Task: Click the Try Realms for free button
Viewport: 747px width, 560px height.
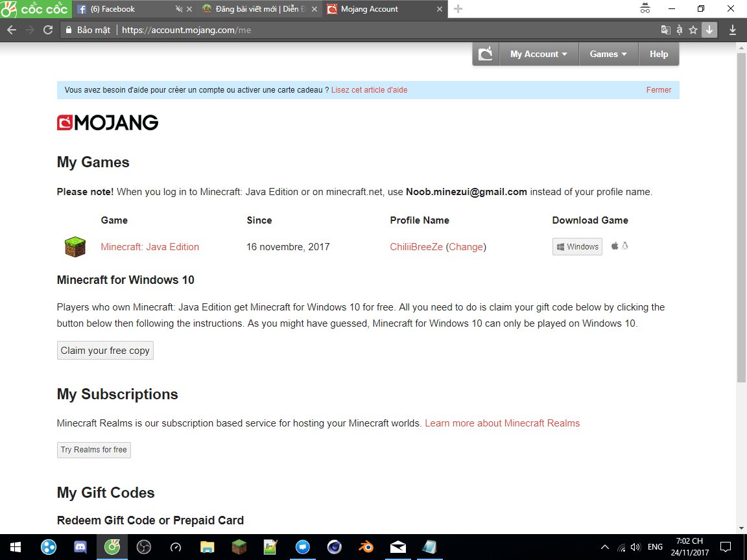Action: (94, 450)
